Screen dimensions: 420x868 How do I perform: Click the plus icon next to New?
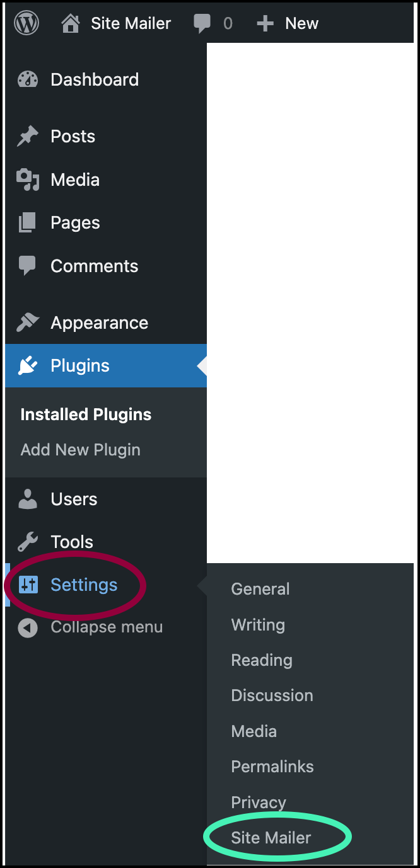pyautogui.click(x=265, y=24)
